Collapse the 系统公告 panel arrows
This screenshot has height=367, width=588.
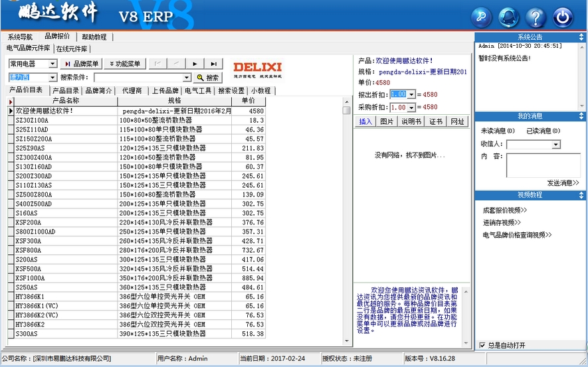coord(581,37)
